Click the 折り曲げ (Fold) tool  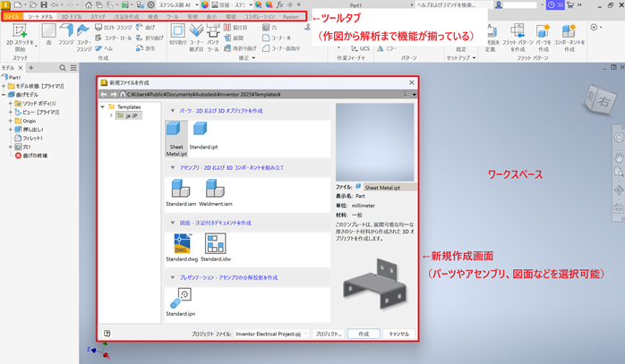pos(150,38)
